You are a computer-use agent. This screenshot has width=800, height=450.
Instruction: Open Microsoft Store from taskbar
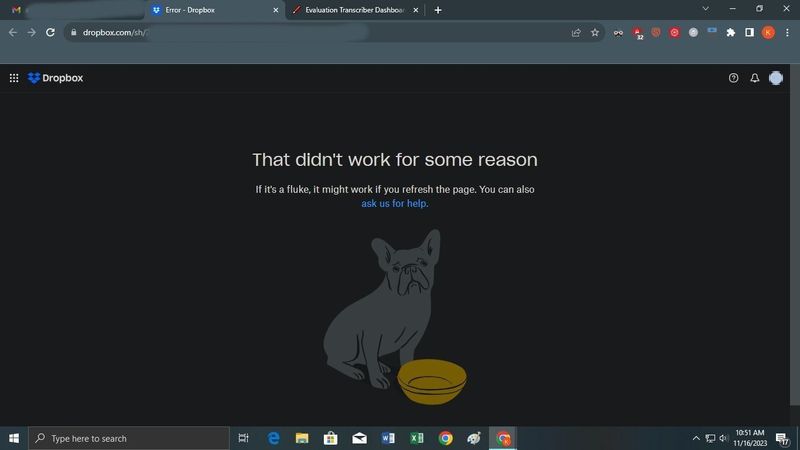[331, 438]
